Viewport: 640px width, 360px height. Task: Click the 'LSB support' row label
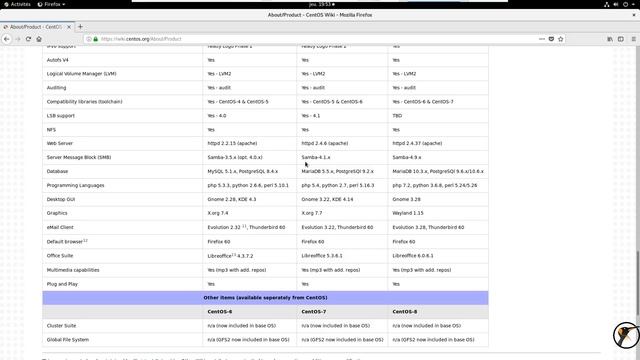click(61, 116)
